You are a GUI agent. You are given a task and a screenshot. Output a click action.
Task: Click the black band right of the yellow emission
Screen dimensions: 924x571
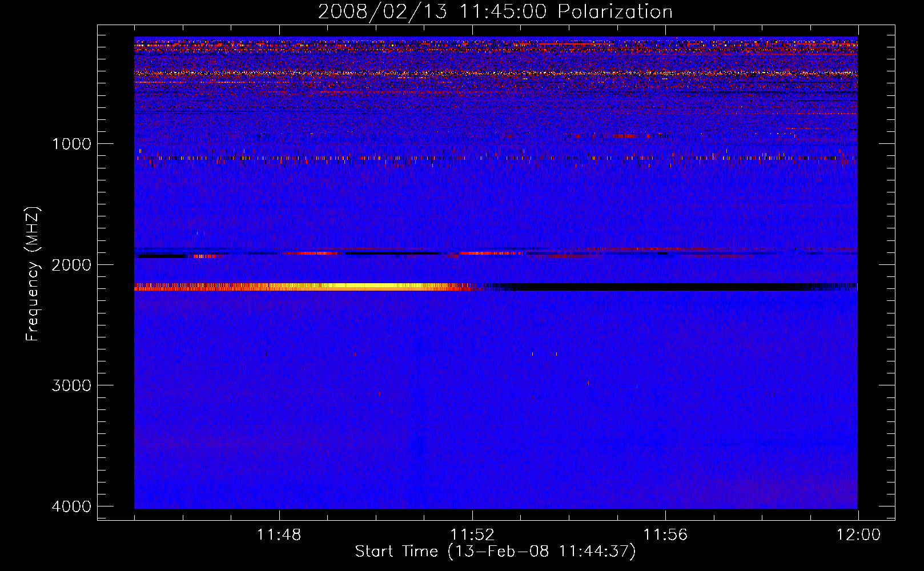click(669, 287)
